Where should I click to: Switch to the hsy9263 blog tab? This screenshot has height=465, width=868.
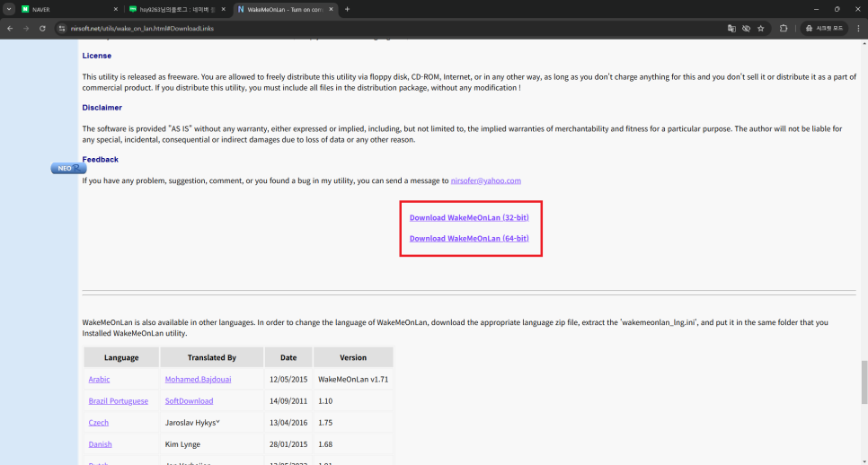177,9
